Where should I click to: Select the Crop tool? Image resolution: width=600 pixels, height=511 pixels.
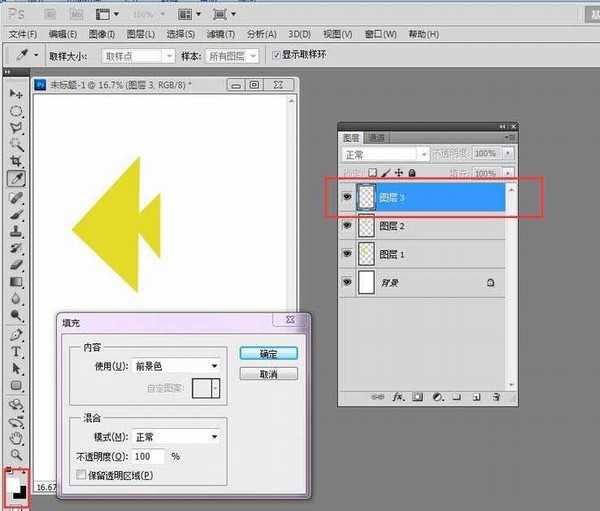17,160
